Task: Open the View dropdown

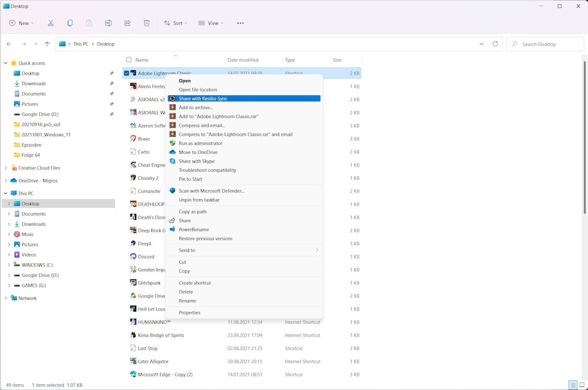Action: pos(211,23)
